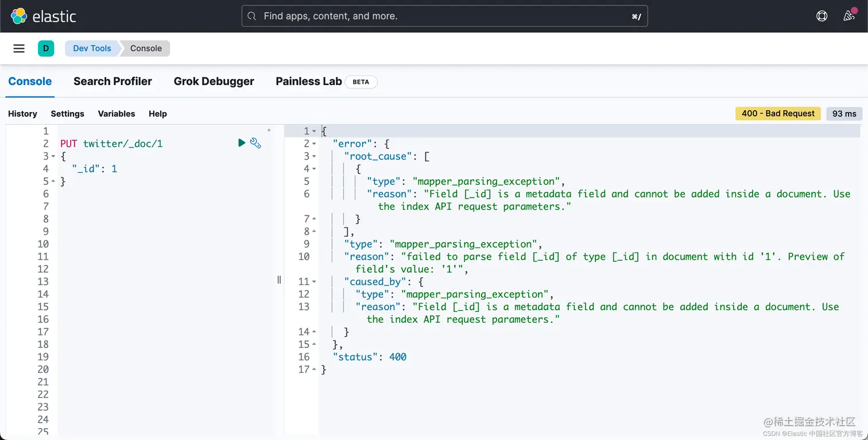Open the help menu lifebuoy icon
The width and height of the screenshot is (868, 440).
pos(822,16)
